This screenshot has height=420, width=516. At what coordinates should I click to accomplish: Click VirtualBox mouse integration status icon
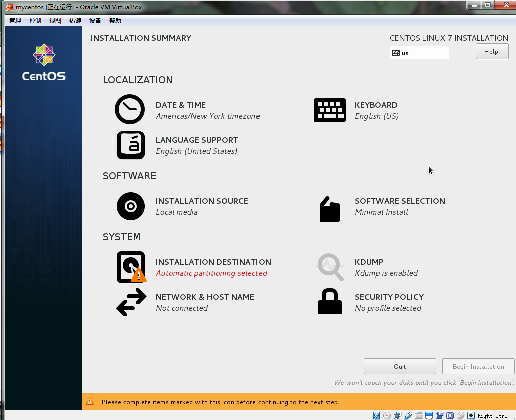(x=461, y=415)
